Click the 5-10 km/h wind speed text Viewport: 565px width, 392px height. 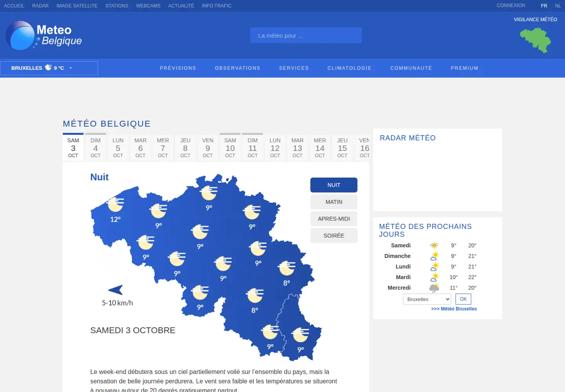117,303
